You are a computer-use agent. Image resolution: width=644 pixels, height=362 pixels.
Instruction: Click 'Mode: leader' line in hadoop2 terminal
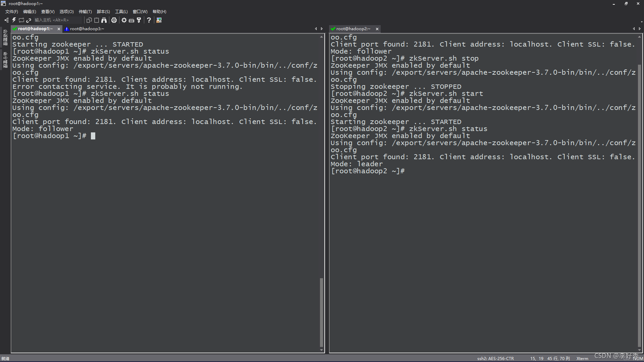pyautogui.click(x=357, y=164)
